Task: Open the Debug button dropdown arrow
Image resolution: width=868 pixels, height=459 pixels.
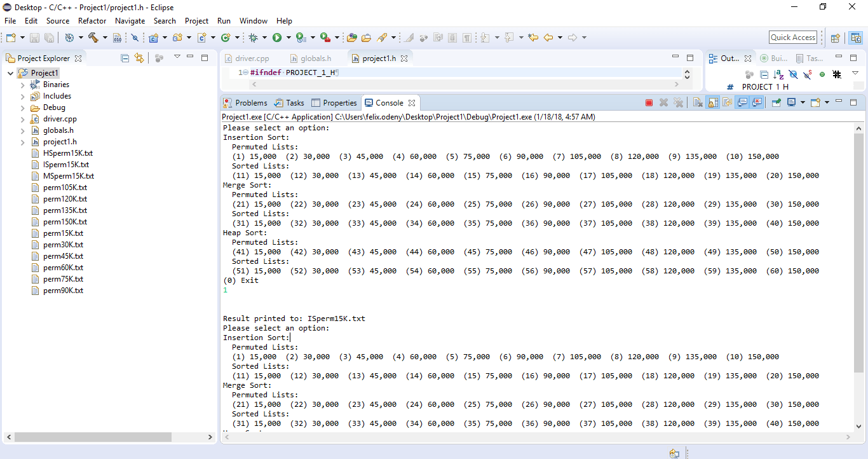Action: (x=264, y=38)
